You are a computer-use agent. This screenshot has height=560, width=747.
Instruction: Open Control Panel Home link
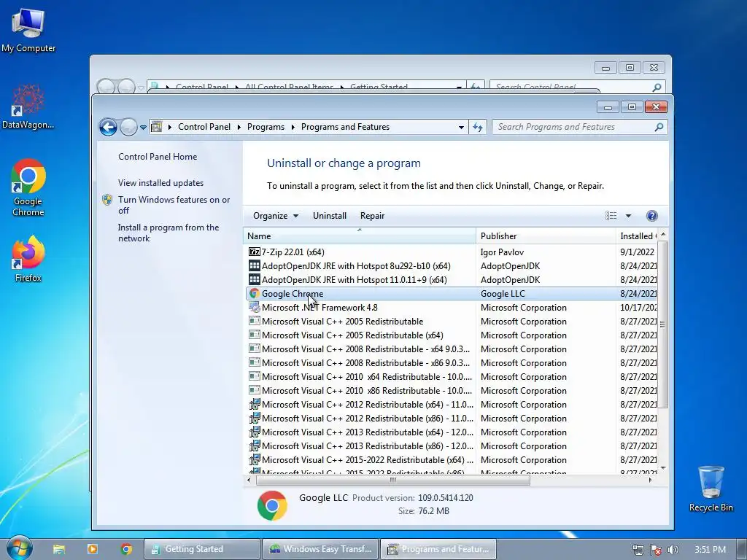tap(158, 157)
